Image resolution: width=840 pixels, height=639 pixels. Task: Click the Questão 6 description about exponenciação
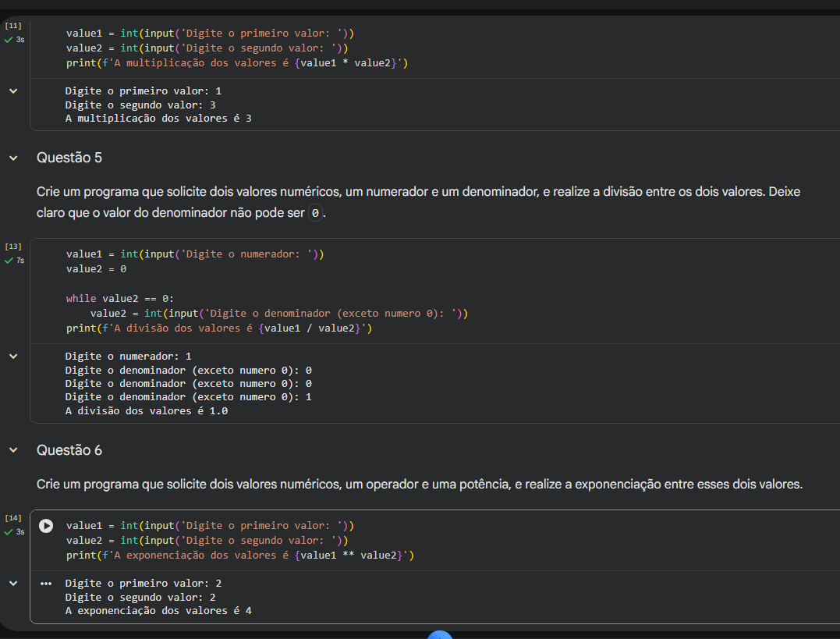420,485
